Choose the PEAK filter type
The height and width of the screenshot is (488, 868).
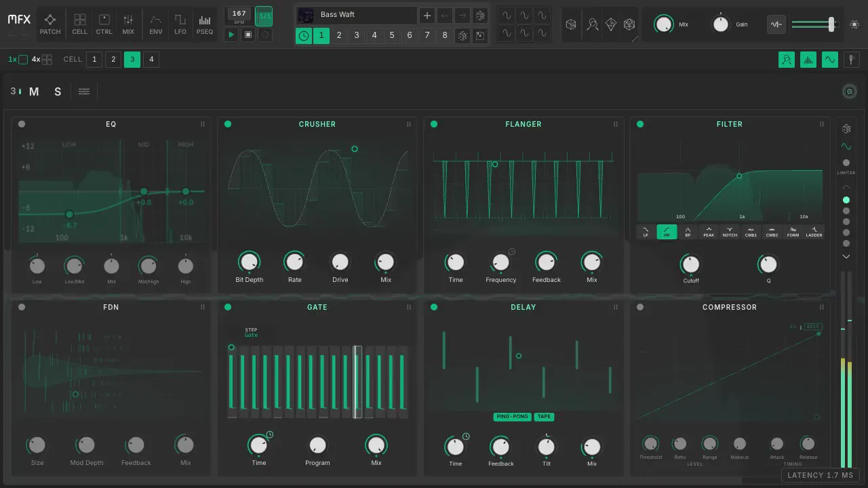[x=709, y=232]
